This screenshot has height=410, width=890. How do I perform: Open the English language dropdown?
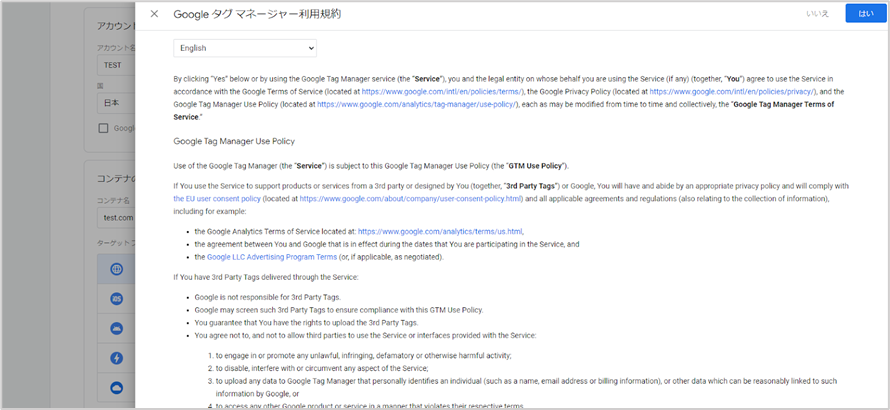click(245, 48)
